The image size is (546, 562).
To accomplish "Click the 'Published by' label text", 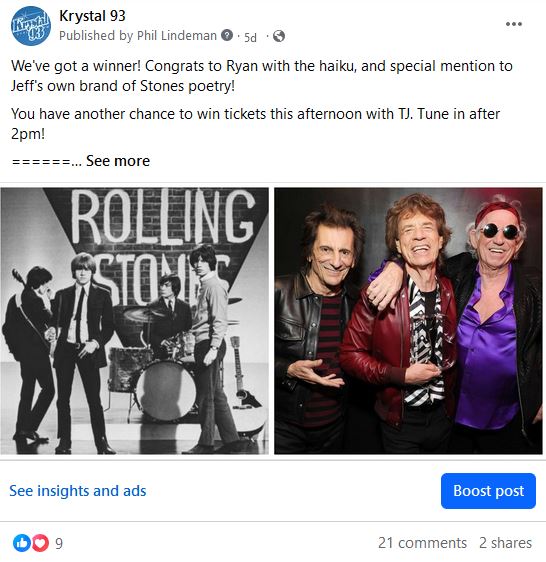I will (96, 35).
